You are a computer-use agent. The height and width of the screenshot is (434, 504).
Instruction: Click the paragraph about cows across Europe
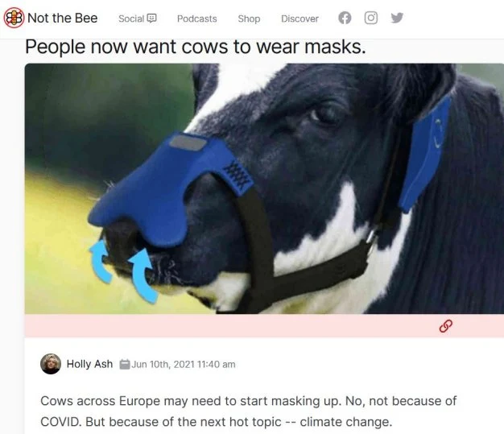(x=249, y=411)
